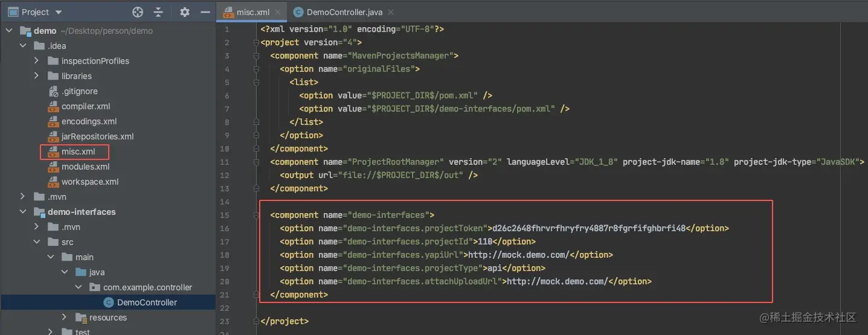Click the class icon on DemoController.java tab
868x335 pixels.
(298, 12)
